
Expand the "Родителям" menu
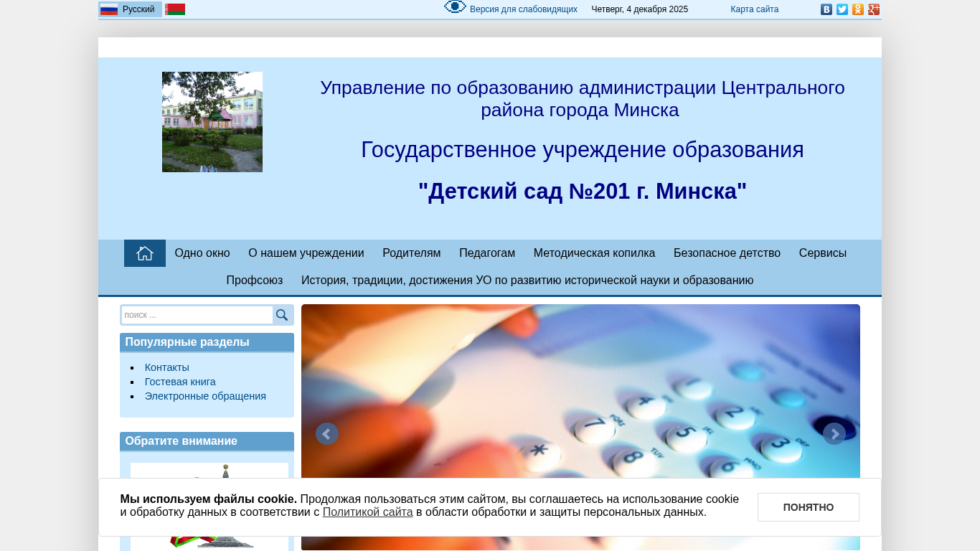click(x=412, y=253)
